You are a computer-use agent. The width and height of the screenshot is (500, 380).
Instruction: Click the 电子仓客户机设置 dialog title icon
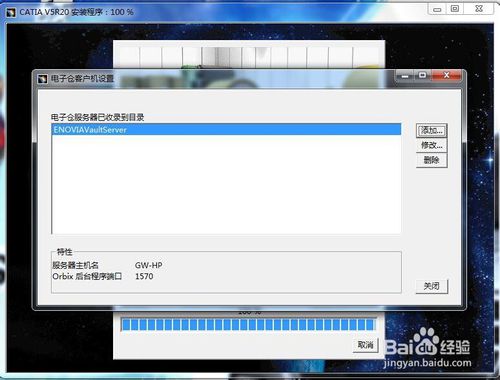click(x=43, y=79)
